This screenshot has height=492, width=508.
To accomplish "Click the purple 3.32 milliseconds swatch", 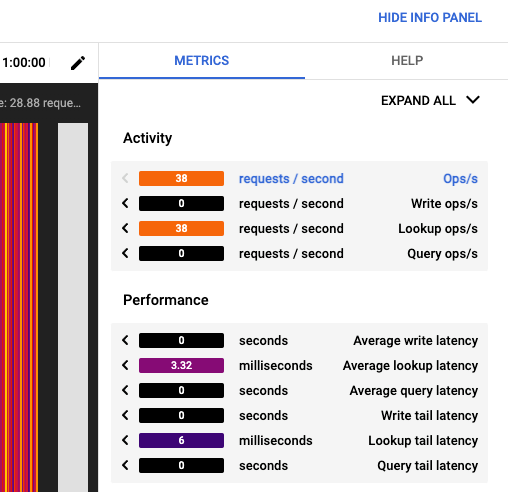I will coord(181,365).
